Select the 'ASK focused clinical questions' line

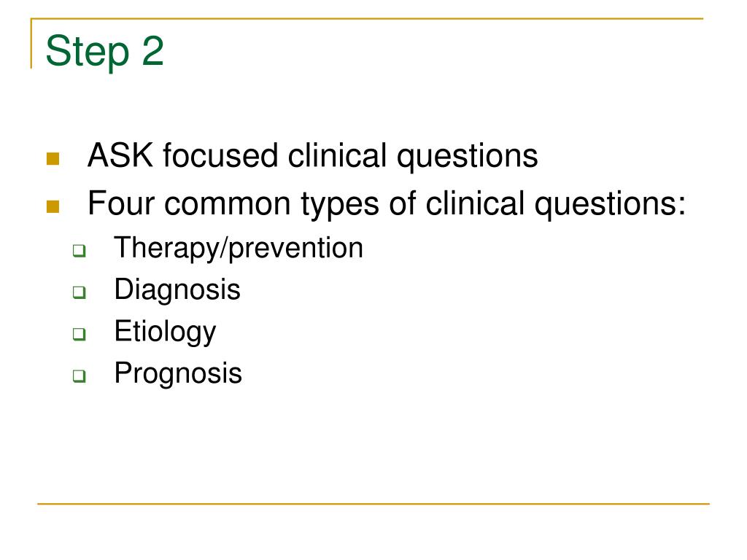click(312, 156)
